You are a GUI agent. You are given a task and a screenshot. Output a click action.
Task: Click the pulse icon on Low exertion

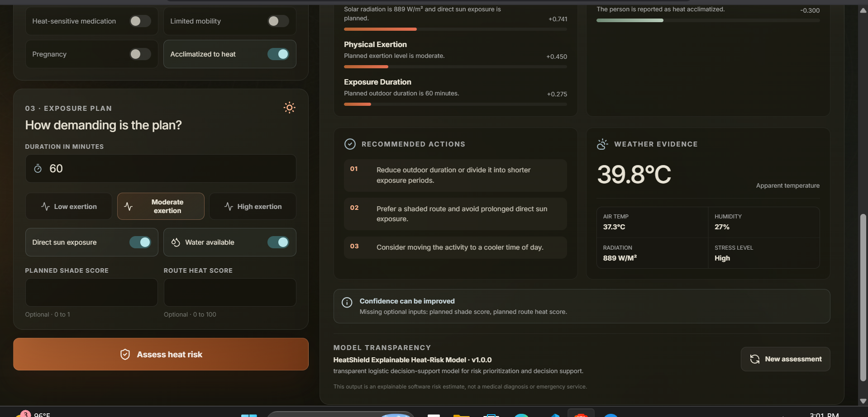tap(45, 206)
